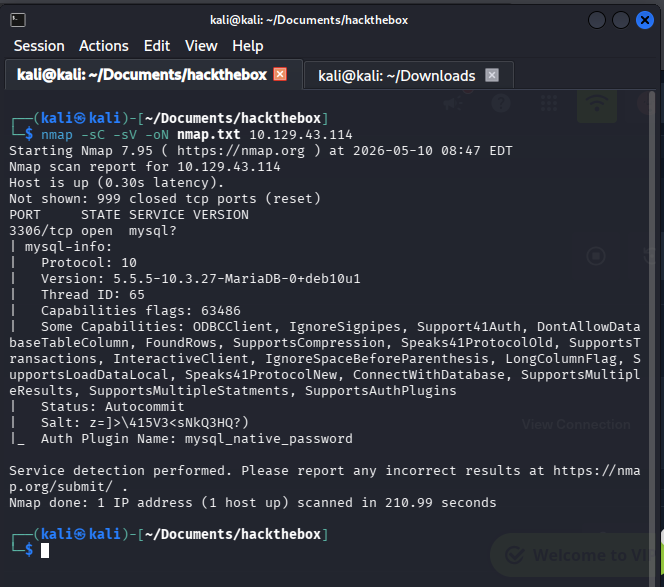Screen dimensions: 664x587
Task: Click the 'Protocol: 10' line
Action: tap(89, 263)
